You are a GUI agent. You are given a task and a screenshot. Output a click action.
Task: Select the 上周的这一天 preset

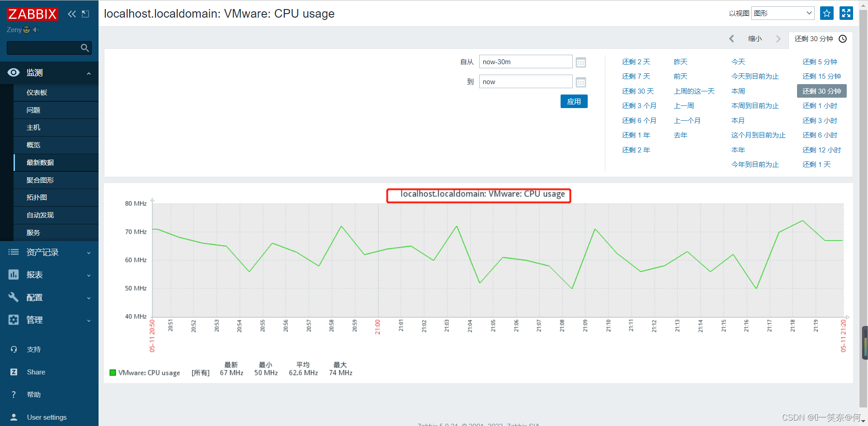click(694, 91)
